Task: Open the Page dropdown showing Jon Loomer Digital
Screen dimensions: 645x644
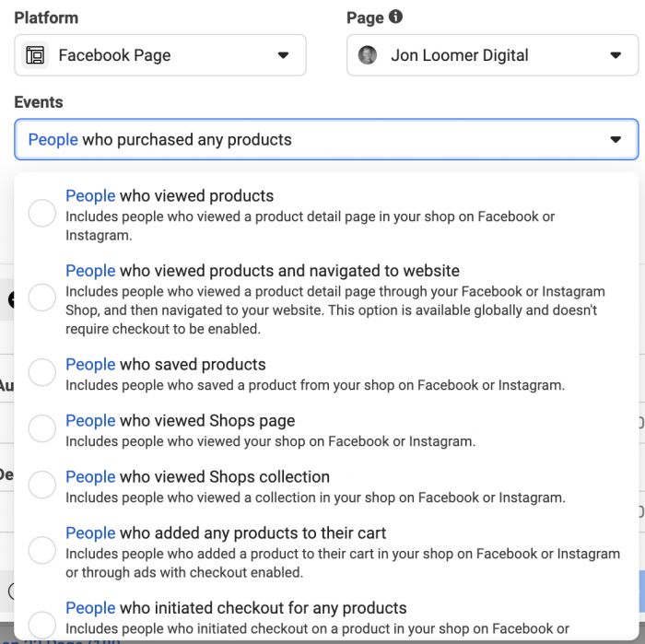Action: pyautogui.click(x=492, y=55)
